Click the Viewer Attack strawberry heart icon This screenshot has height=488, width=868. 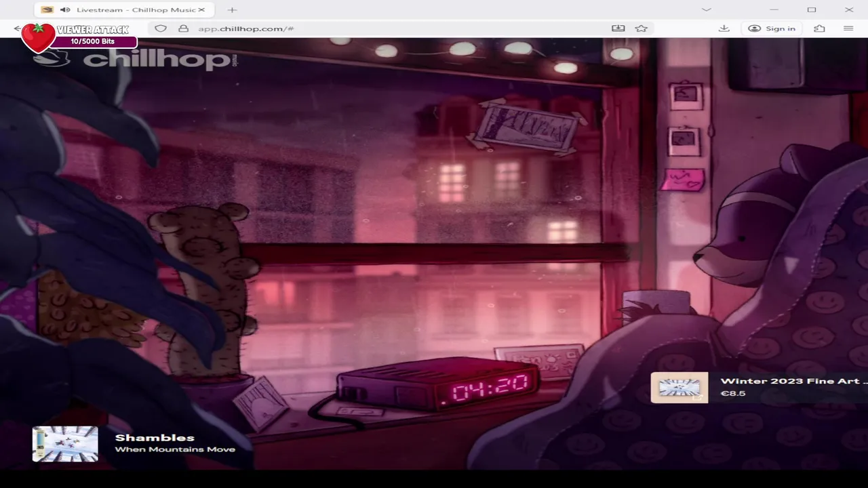point(38,39)
